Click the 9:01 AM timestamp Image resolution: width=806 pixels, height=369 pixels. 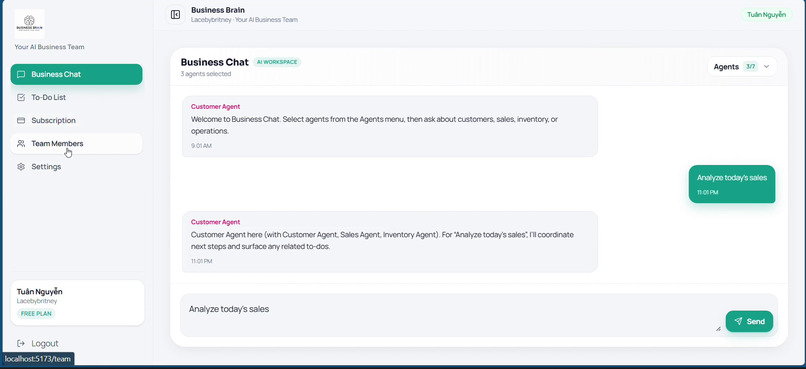click(x=201, y=146)
